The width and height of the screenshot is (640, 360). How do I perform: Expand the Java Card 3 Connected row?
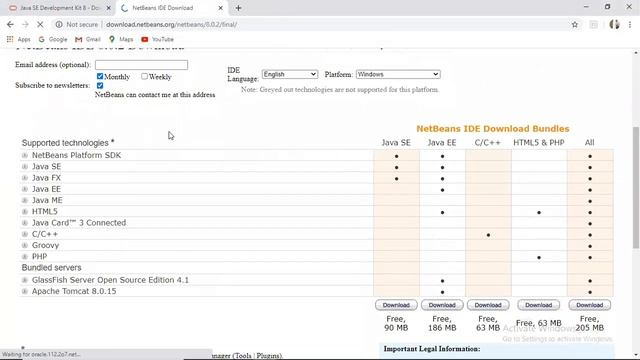(x=25, y=223)
